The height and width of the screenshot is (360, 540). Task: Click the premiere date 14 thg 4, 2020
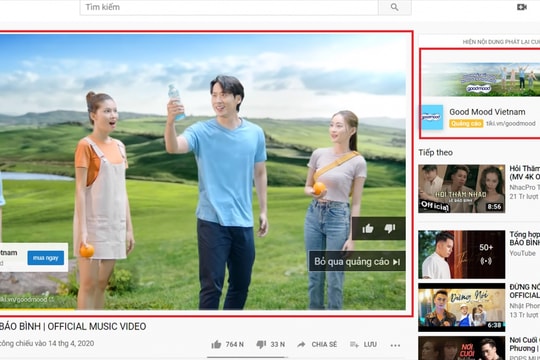tap(71, 343)
